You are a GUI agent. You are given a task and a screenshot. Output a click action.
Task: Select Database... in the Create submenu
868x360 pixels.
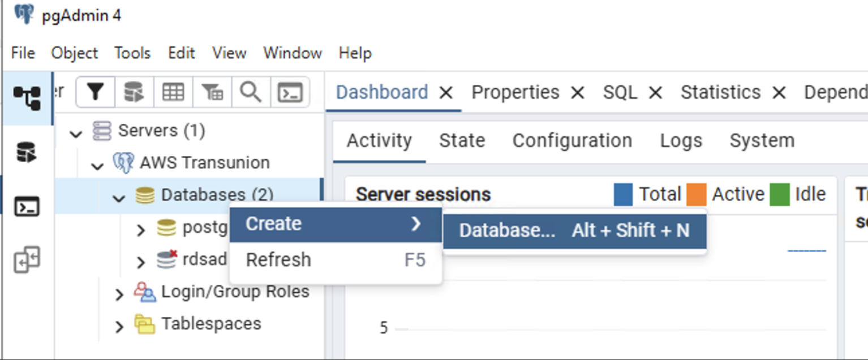point(575,231)
